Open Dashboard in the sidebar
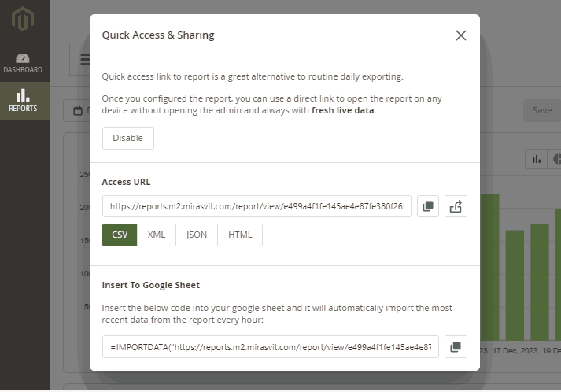The width and height of the screenshot is (561, 392). click(23, 63)
